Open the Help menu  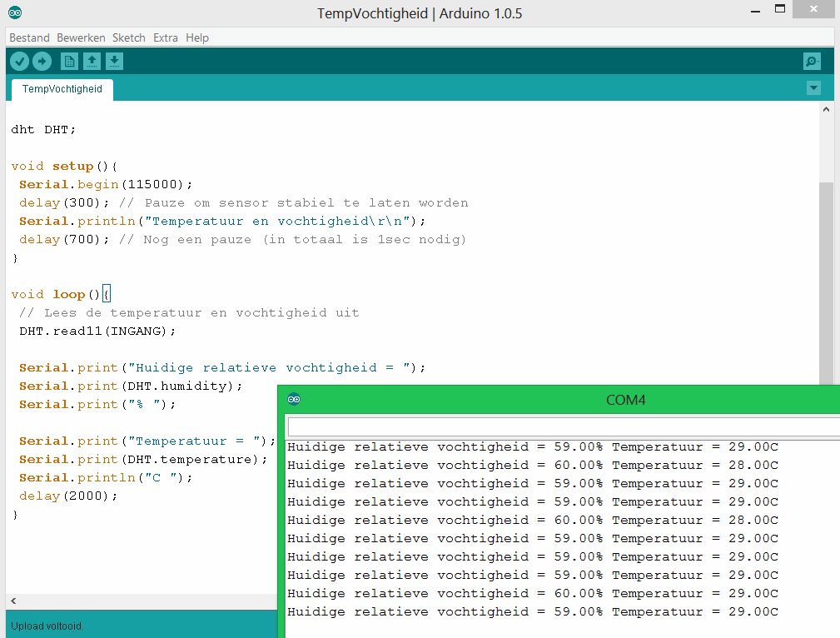(197, 37)
